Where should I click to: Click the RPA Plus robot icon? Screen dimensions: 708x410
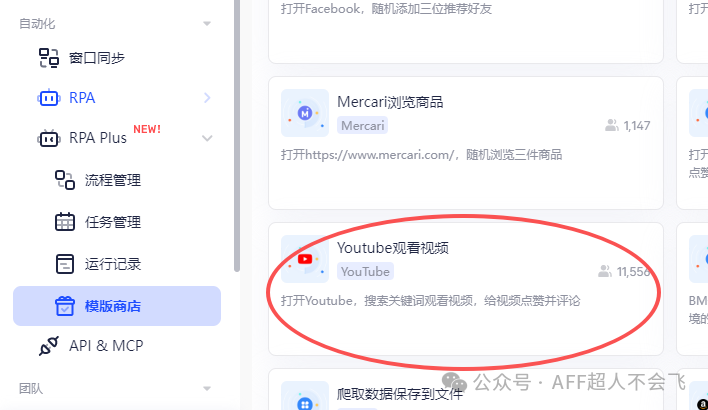click(x=48, y=138)
